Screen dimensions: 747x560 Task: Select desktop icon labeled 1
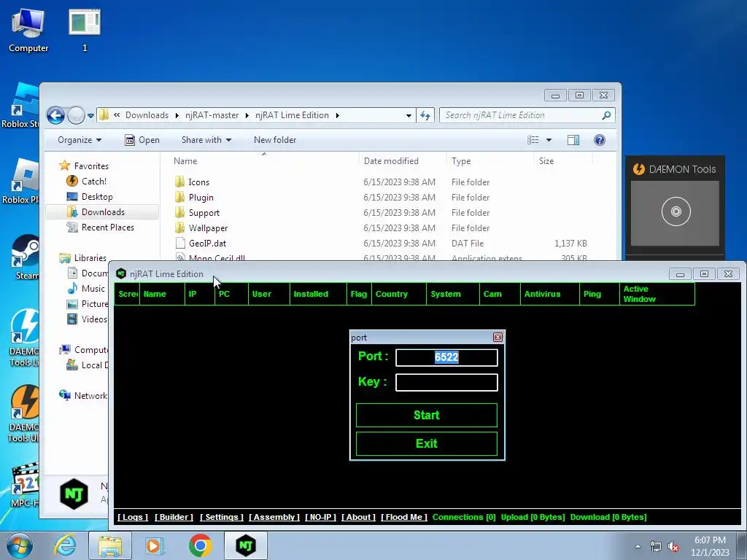85,29
